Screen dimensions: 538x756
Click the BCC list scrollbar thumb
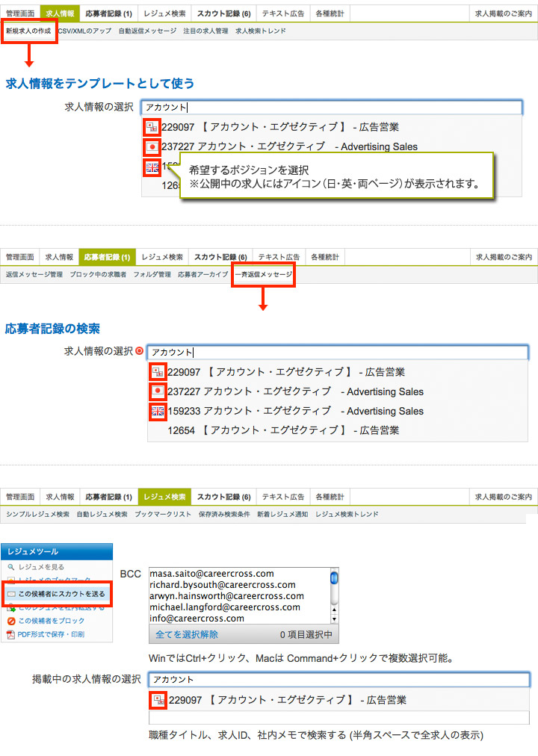334,577
